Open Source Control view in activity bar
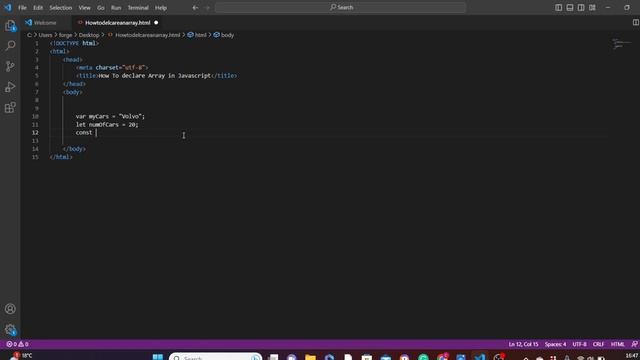 [x=10, y=66]
